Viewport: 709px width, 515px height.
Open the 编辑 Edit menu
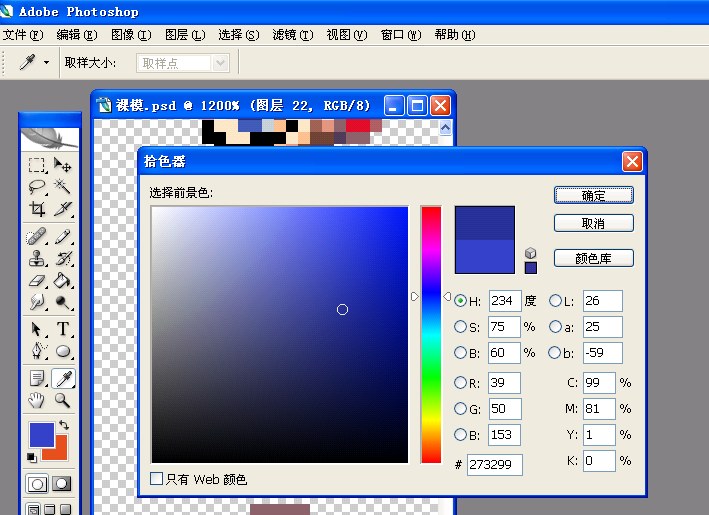click(77, 35)
